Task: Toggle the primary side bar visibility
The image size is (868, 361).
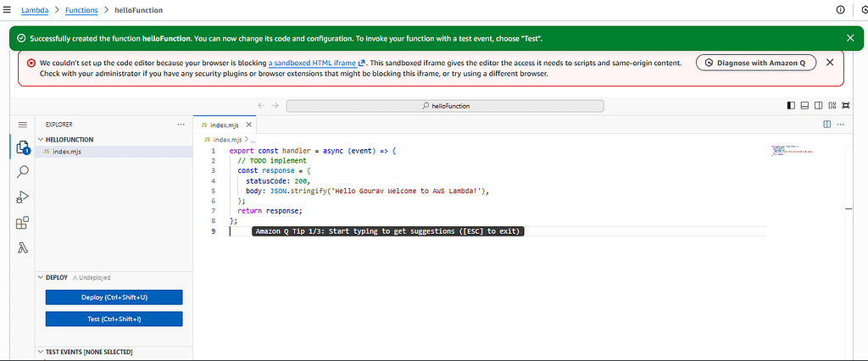Action: pyautogui.click(x=792, y=106)
